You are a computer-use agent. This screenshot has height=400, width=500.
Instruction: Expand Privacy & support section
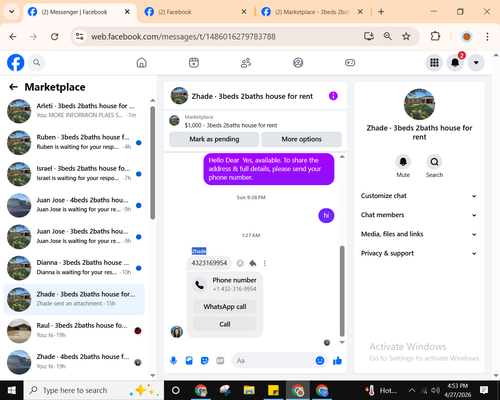419,253
